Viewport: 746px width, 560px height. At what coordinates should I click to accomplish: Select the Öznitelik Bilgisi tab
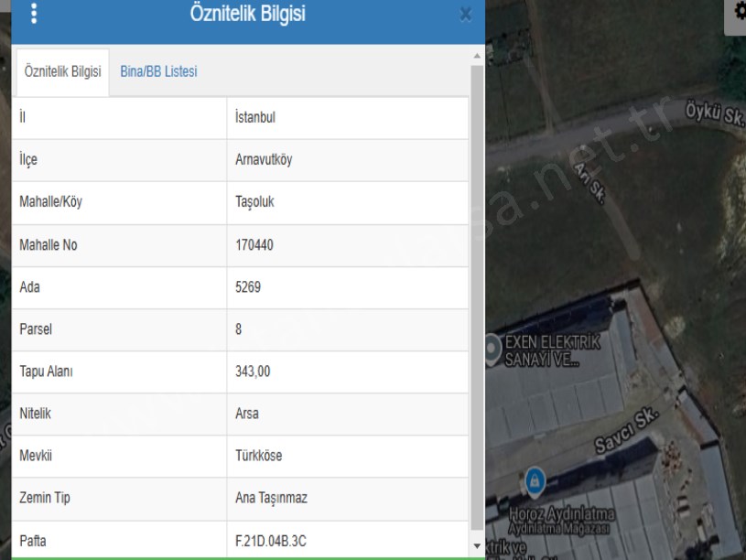[62, 72]
